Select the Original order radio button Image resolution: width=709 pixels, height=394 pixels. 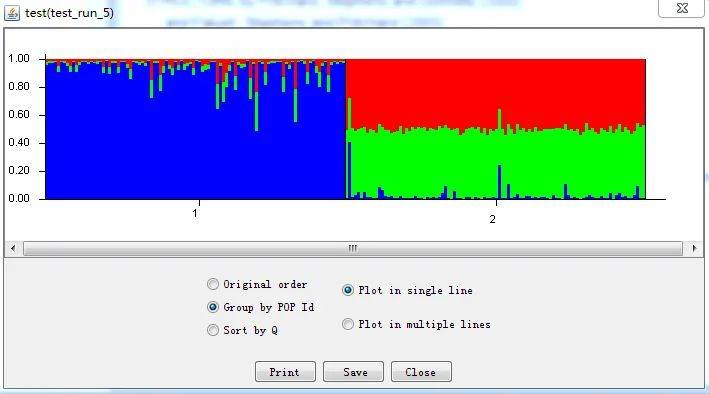tap(213, 284)
